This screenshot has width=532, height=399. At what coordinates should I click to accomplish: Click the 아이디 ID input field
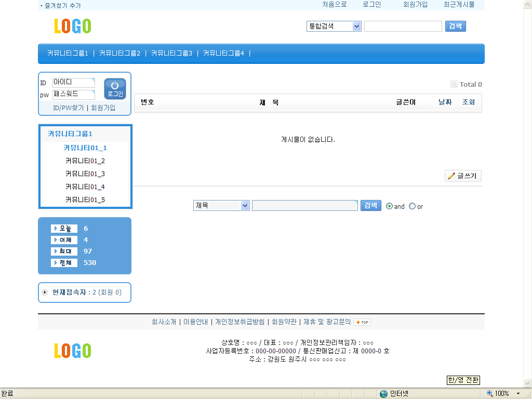point(73,83)
